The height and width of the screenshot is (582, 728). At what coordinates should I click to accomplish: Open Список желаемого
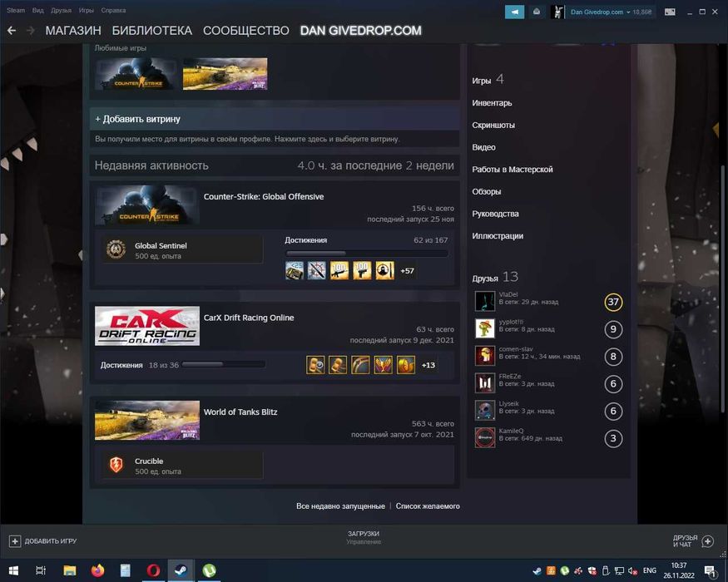pyautogui.click(x=428, y=506)
